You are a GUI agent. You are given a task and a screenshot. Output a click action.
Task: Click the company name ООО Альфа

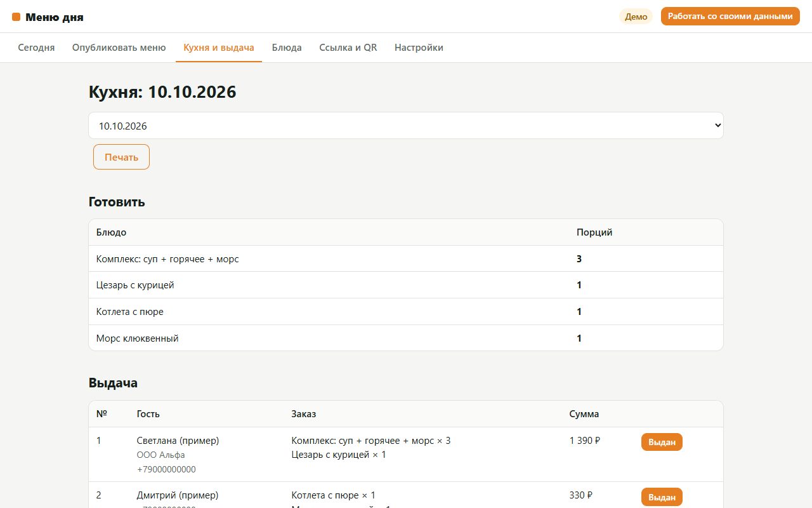point(161,455)
